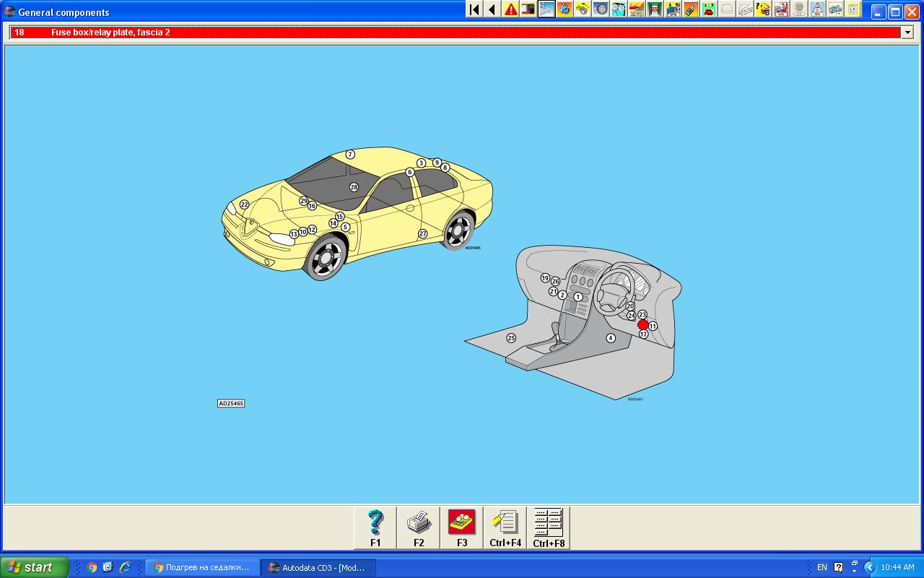
Task: Click the highlighted red marker on dashboard
Action: point(642,325)
